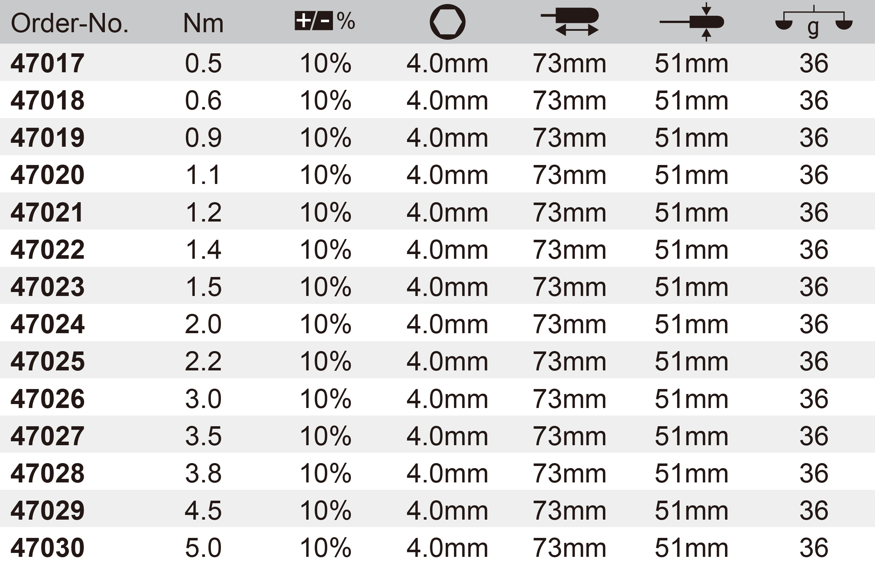875x588 pixels.
Task: Click order number 47027
Action: [x=48, y=436]
